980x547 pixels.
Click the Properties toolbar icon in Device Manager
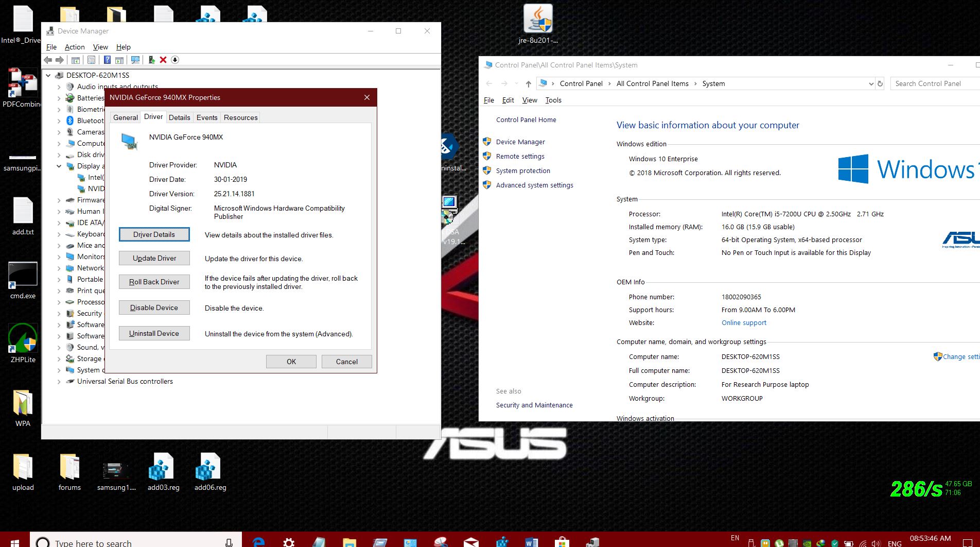tap(91, 60)
